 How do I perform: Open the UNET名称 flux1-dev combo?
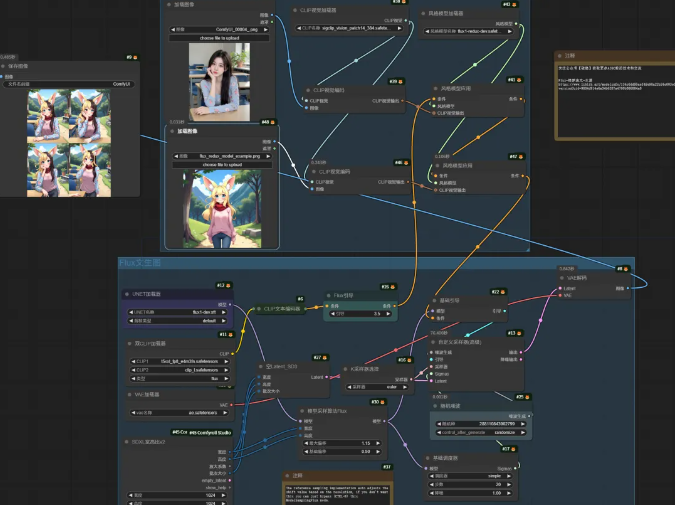[177, 312]
